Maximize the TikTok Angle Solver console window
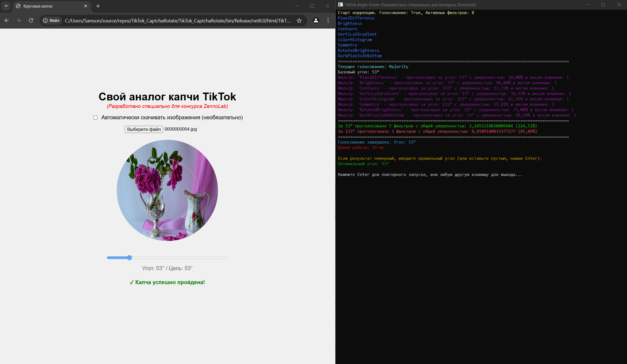The image size is (627, 364). (x=603, y=5)
